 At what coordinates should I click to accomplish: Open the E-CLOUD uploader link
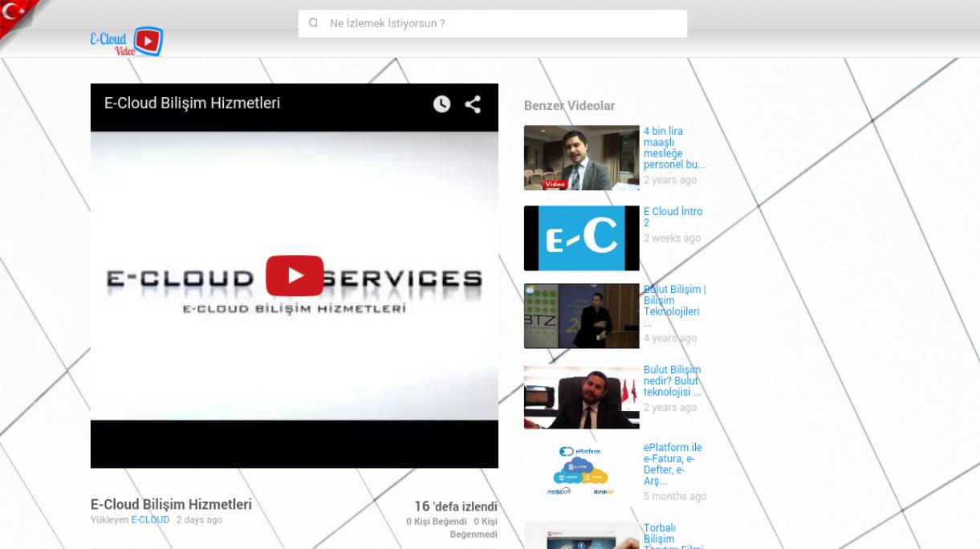(150, 520)
